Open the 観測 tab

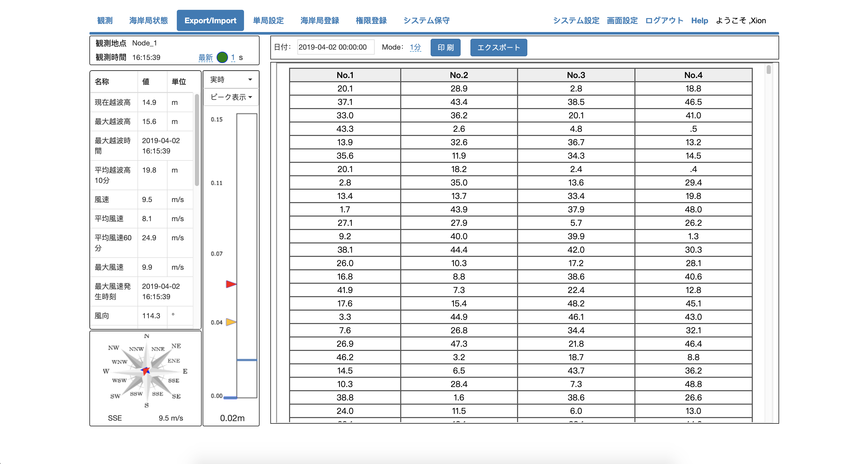tap(105, 21)
